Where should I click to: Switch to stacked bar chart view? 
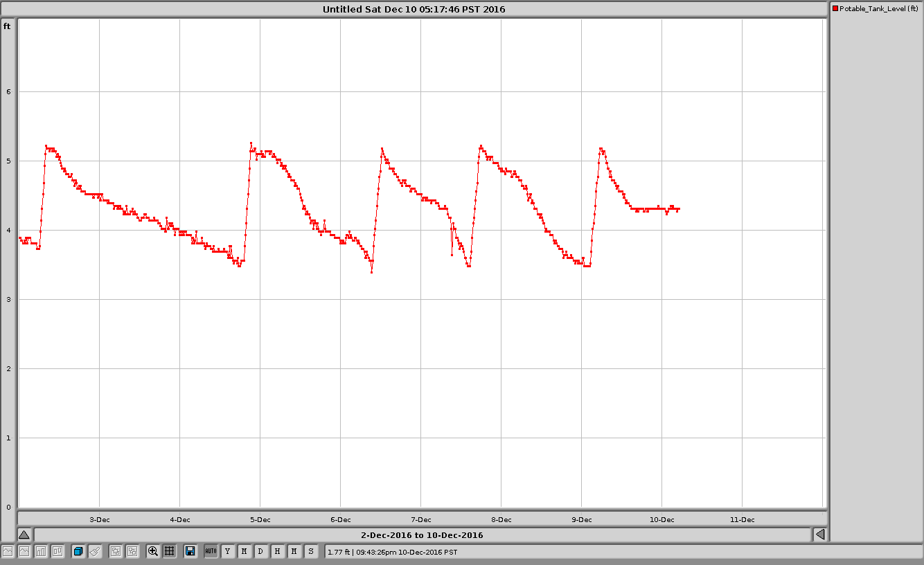57,551
